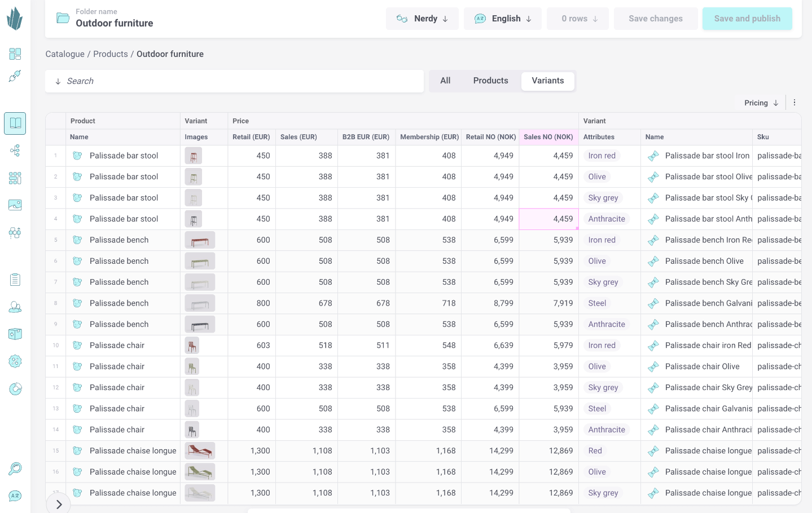
Task: Expand the Pricing view dropdown
Action: coord(761,103)
